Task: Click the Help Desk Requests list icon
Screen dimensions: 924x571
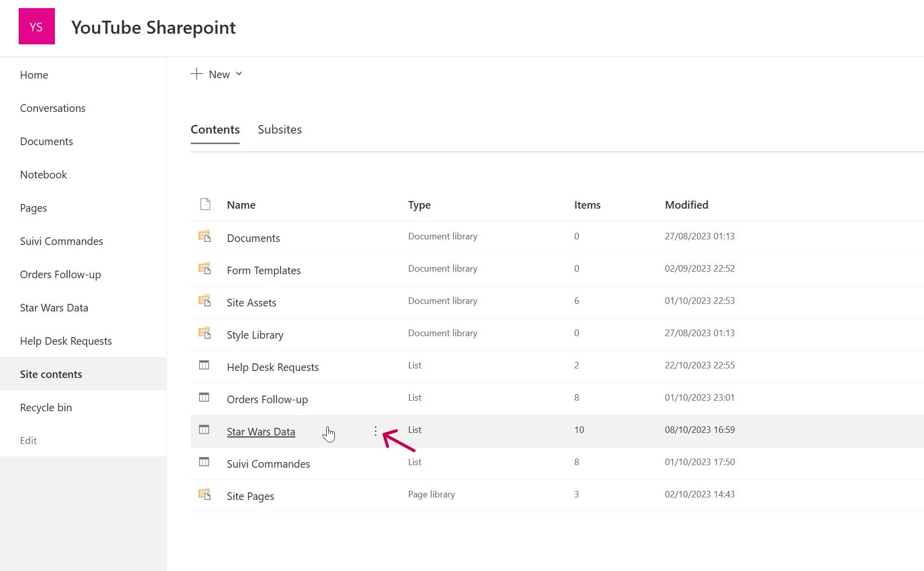Action: pos(204,365)
